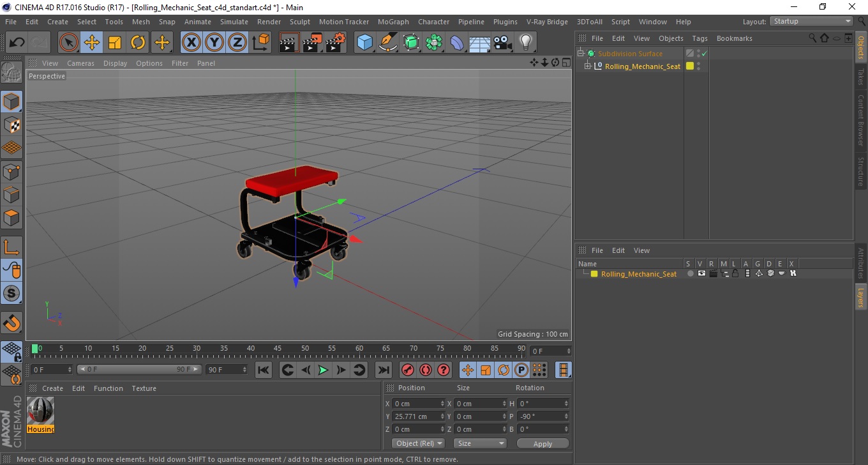Screen dimensions: 868x465
Task: Click the Rolling_Mechanic_Seat yellow layer swatch
Action: 690,66
